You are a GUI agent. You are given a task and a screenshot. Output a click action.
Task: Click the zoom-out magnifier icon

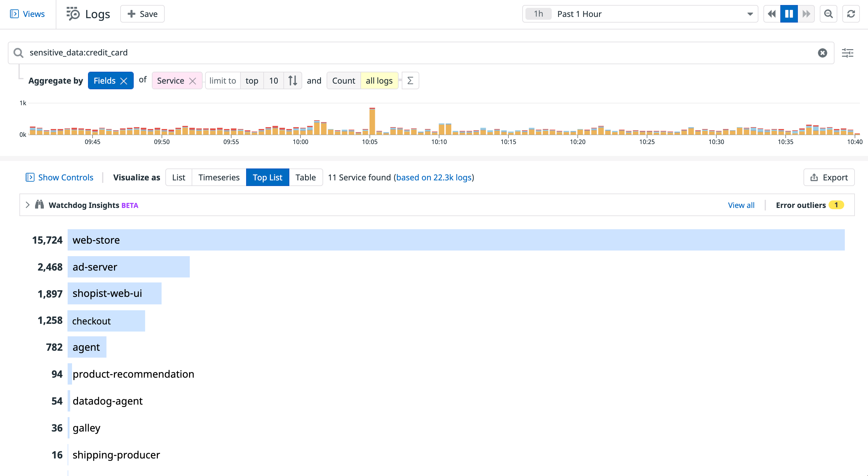coord(828,14)
